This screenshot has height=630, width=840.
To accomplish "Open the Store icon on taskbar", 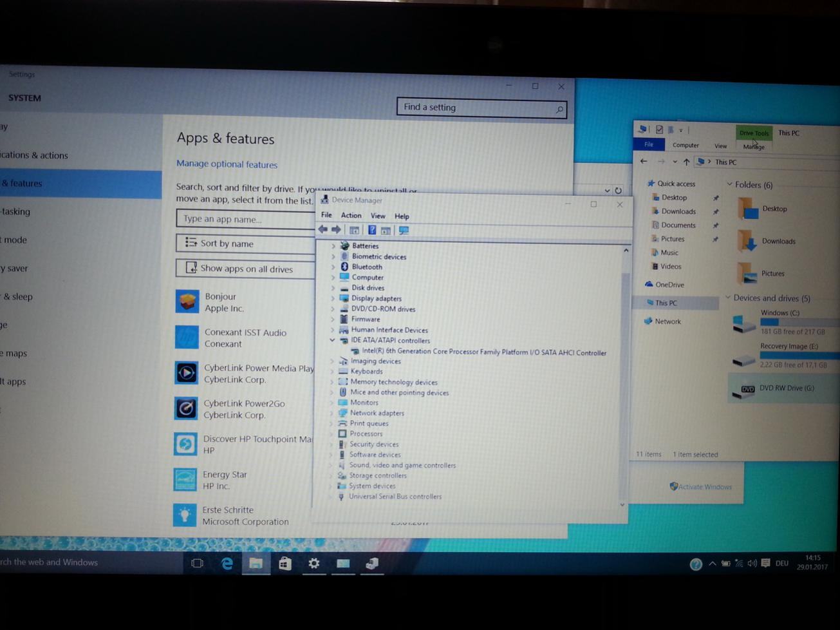I will pos(285,564).
